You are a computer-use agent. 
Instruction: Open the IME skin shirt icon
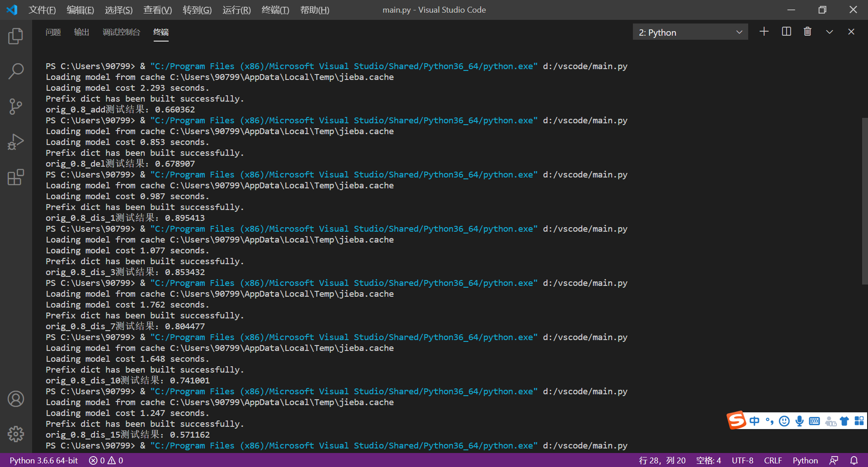[x=844, y=421]
